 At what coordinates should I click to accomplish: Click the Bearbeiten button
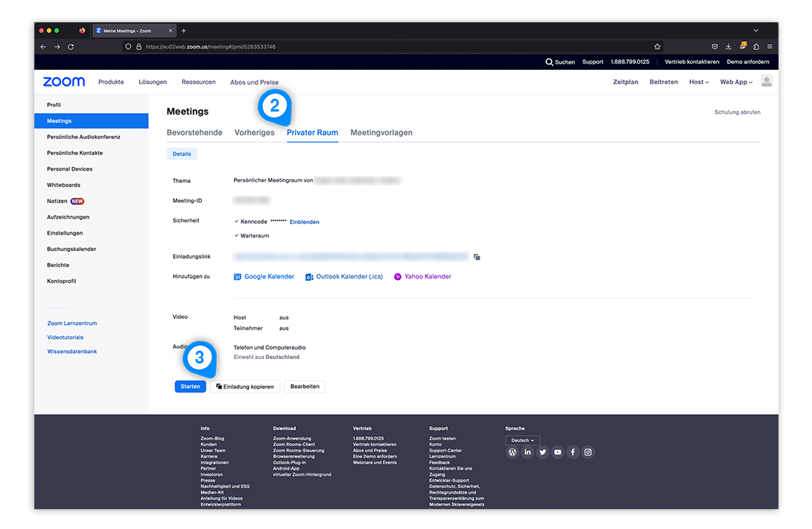pyautogui.click(x=304, y=386)
